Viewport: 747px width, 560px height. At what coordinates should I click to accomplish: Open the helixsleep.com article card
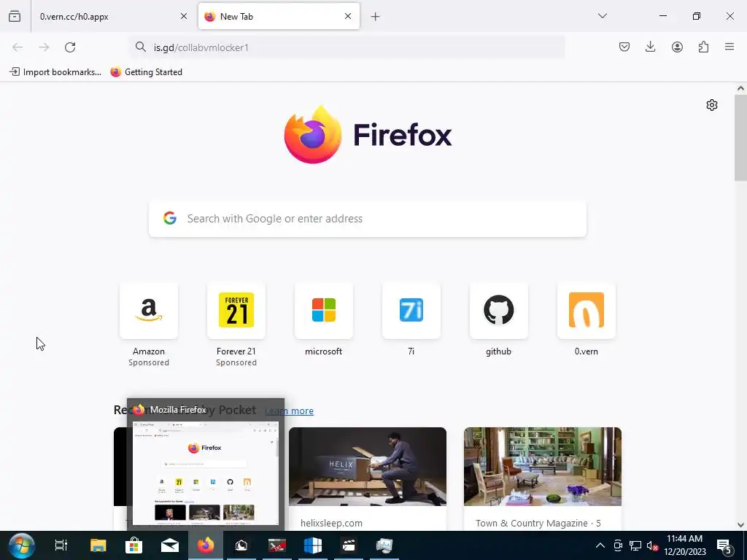[x=368, y=478]
